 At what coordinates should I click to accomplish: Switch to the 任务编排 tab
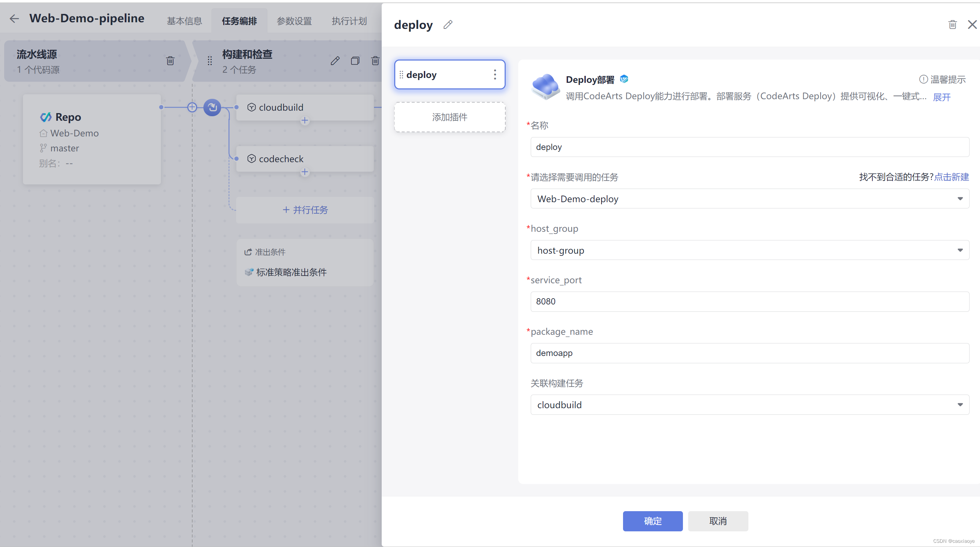(239, 21)
